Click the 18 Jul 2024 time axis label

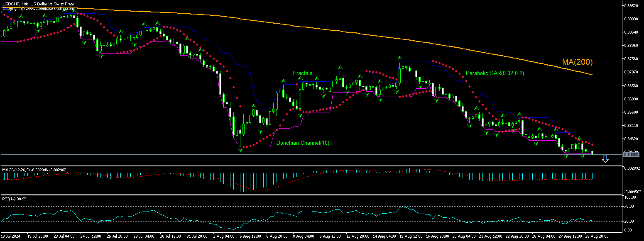pyautogui.click(x=11, y=236)
